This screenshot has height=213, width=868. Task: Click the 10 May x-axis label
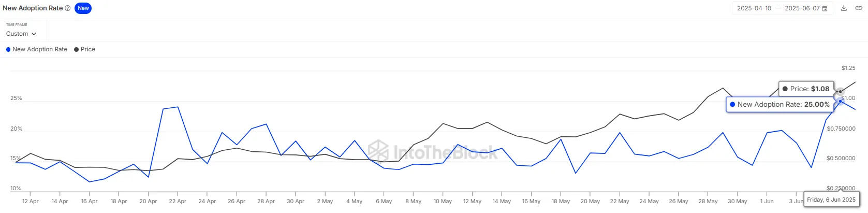pyautogui.click(x=443, y=201)
